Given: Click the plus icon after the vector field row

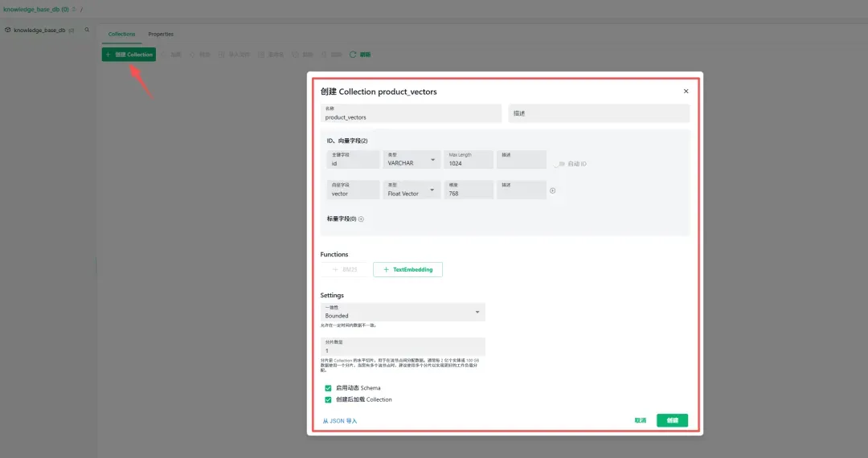Looking at the screenshot, I should [552, 190].
